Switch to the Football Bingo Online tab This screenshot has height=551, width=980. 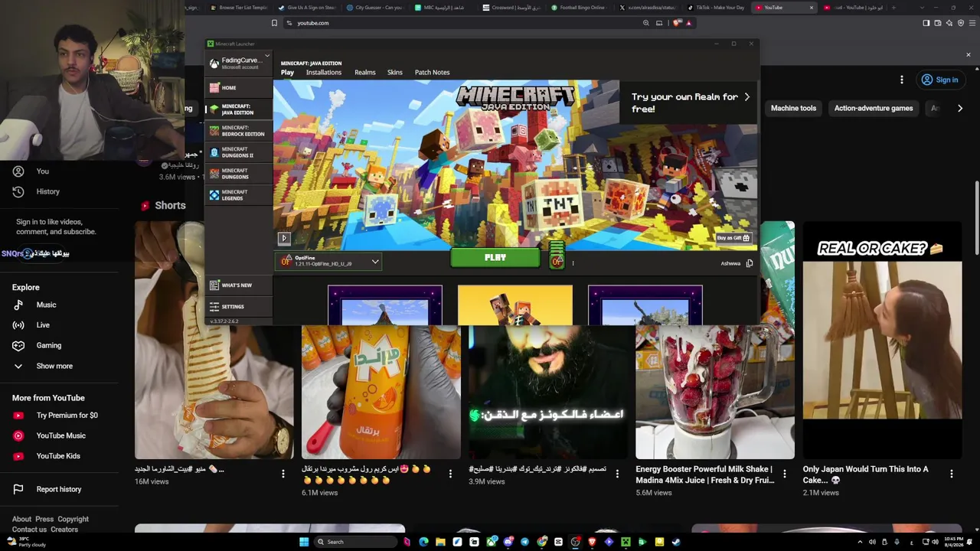pyautogui.click(x=580, y=8)
